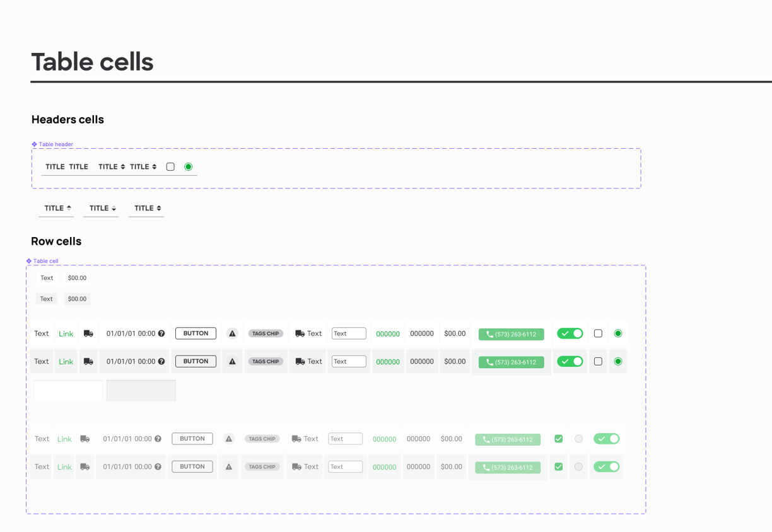Click the warning triangle icon in the dimmed gray row
772x532 pixels.
(x=229, y=466)
